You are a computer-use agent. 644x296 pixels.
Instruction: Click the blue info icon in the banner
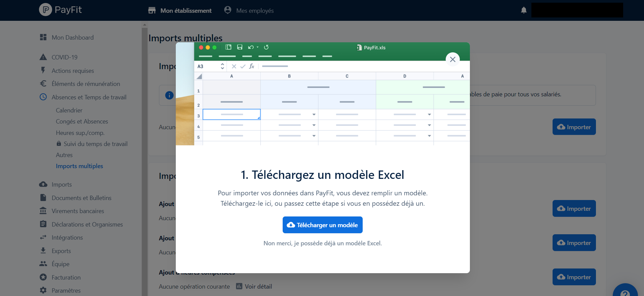pyautogui.click(x=169, y=95)
